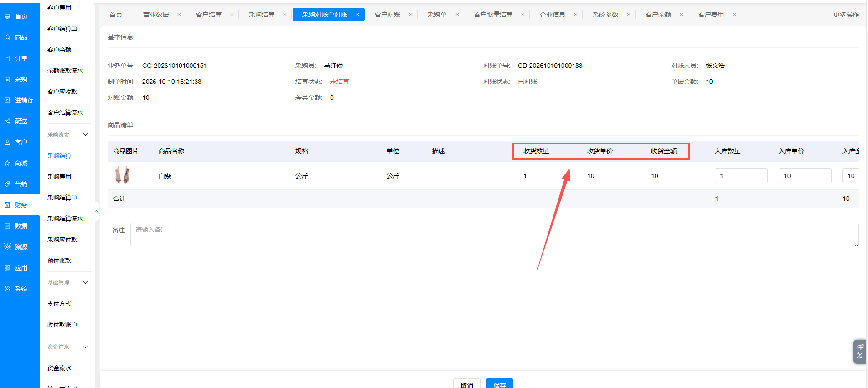Open 收付款账户 in the submenu

pos(62,325)
